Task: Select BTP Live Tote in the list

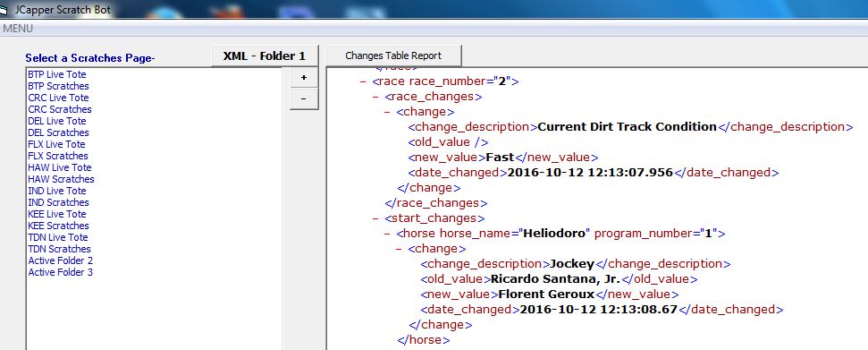Action: (x=57, y=74)
